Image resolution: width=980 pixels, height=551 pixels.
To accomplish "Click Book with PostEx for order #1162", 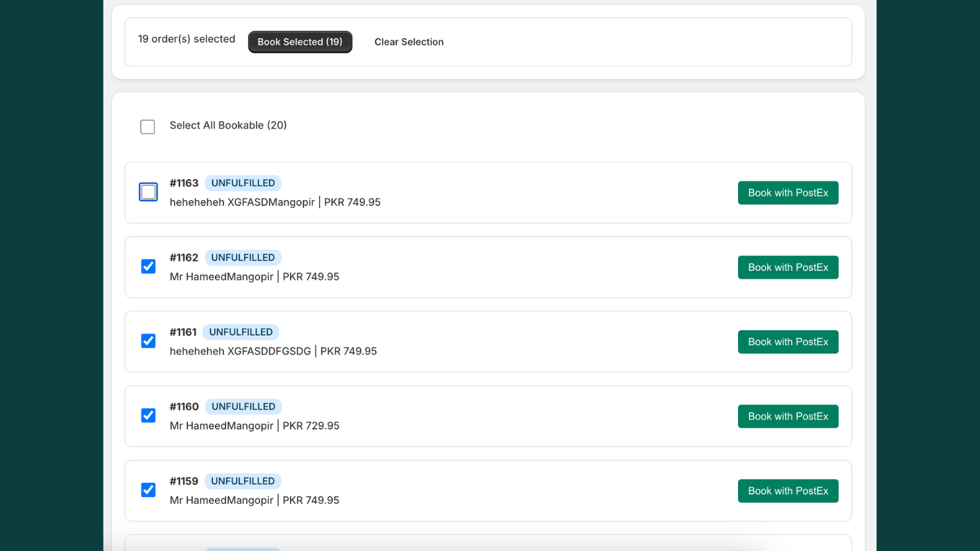I will click(788, 268).
